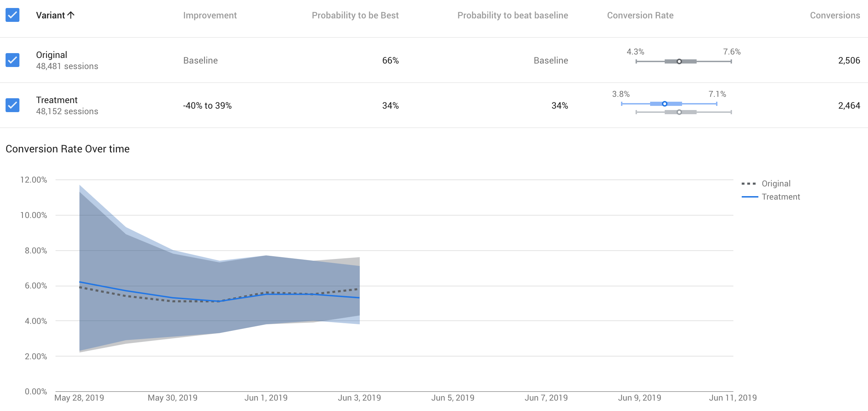
Task: Click the Variant sort arrow to reverse ordering
Action: pos(71,15)
